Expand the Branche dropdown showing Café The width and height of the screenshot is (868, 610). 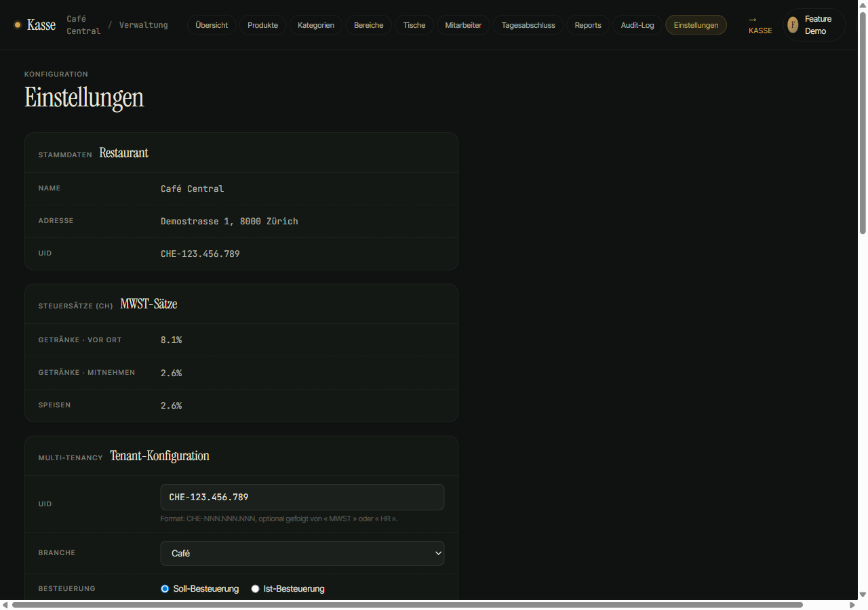(302, 553)
